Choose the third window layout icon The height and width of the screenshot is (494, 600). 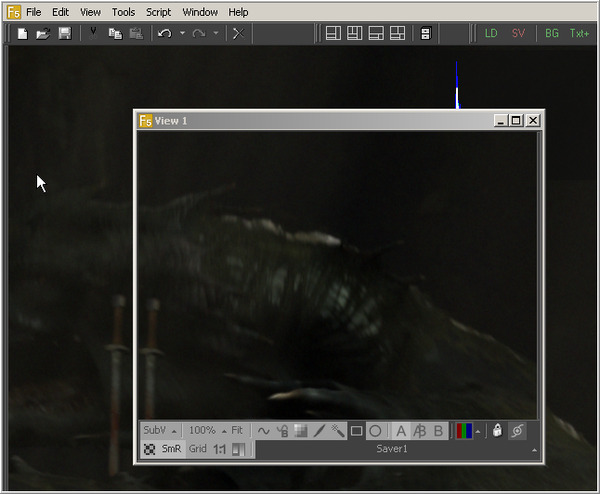376,33
